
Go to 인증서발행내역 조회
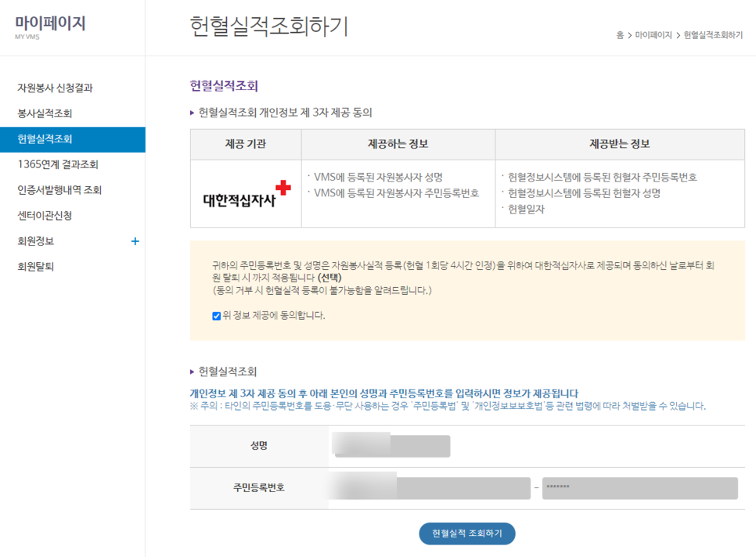59,190
